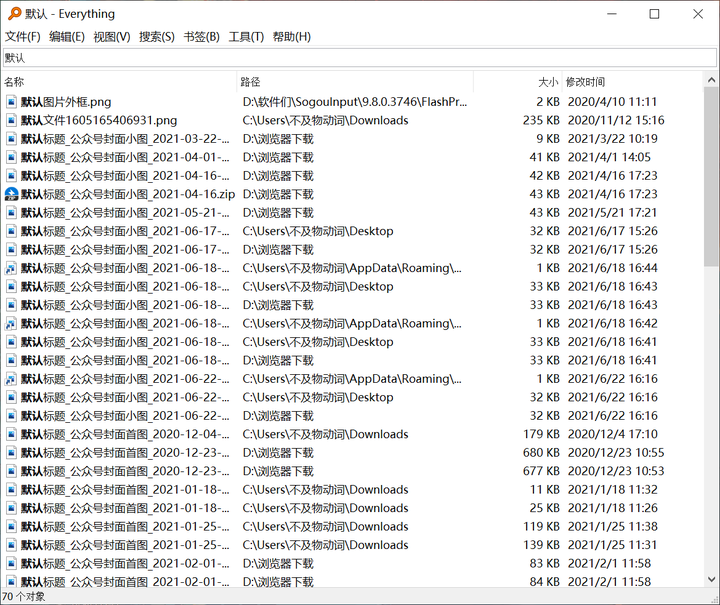Open the 搜索(S) menu

tap(157, 37)
